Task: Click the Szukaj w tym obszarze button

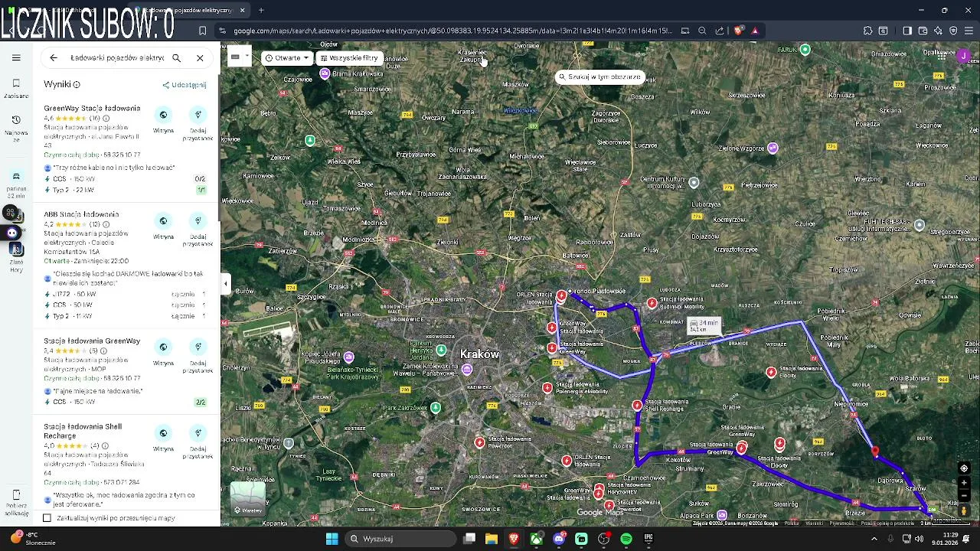Action: coord(599,77)
